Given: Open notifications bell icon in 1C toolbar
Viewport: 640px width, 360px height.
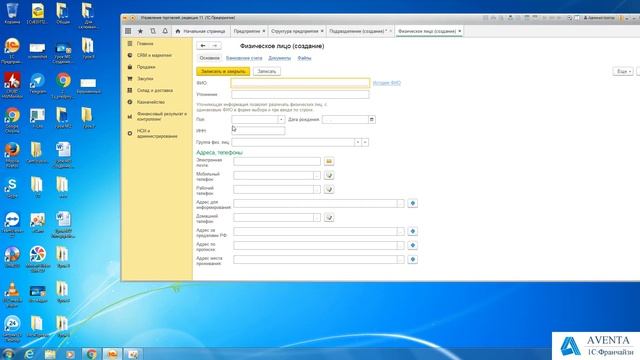Looking at the screenshot, I should click(x=165, y=31).
